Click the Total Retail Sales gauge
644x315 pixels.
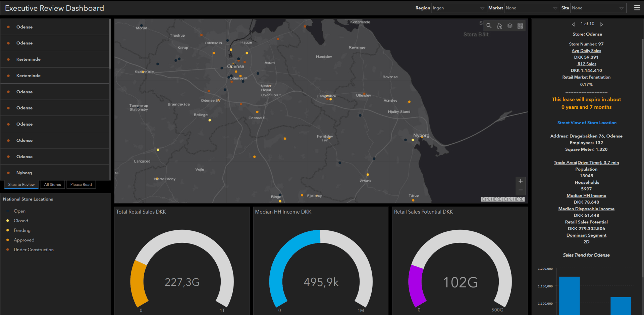pyautogui.click(x=182, y=269)
